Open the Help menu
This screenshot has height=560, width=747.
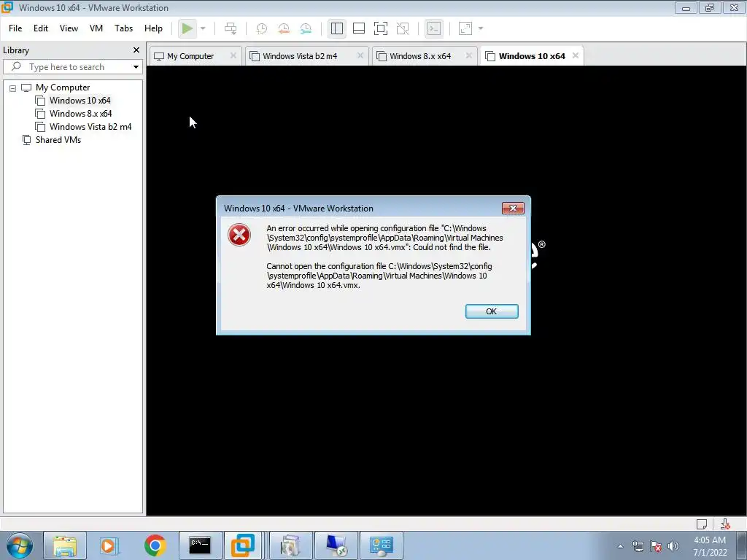[153, 28]
